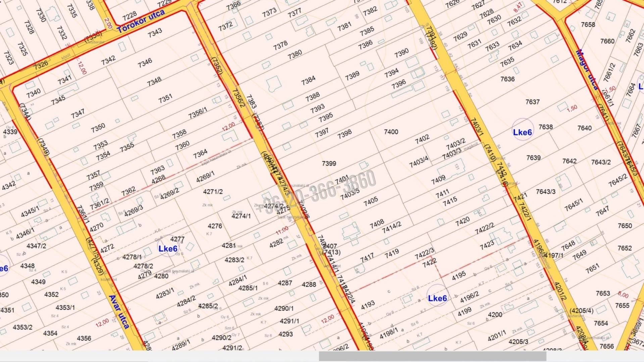Click parcel label 4293
The height and width of the screenshot is (362, 644).
click(x=286, y=334)
